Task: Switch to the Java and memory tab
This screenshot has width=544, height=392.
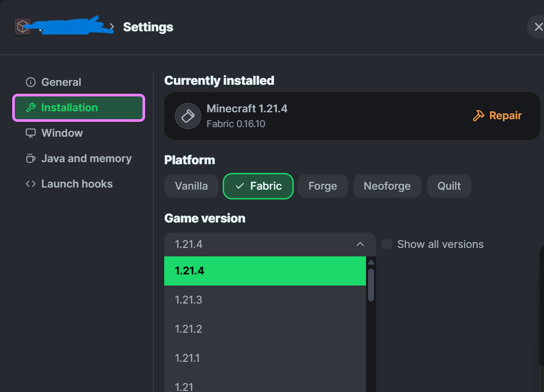Action: [x=79, y=158]
